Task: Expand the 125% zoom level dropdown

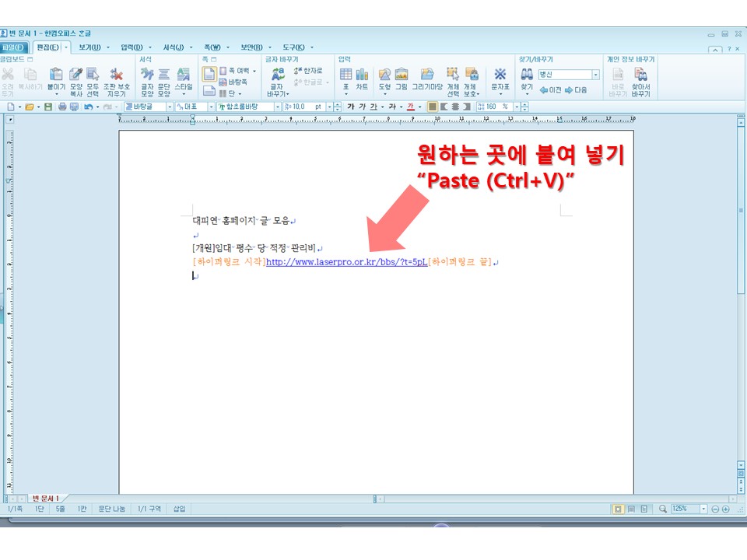Action: click(703, 509)
